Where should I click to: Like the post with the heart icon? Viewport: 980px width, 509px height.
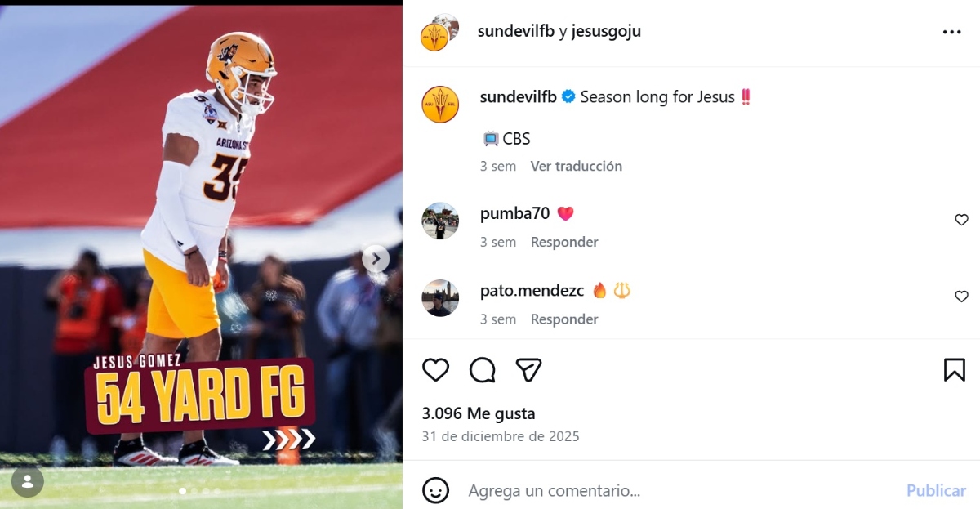(x=435, y=370)
